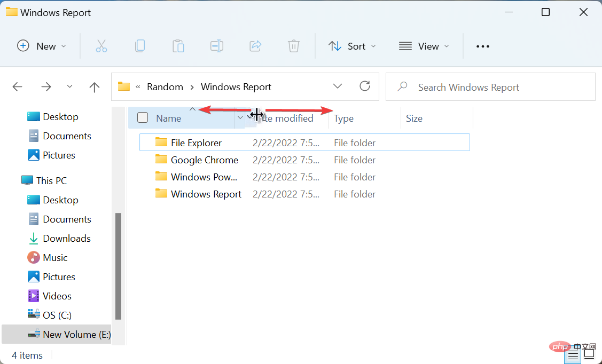Image resolution: width=602 pixels, height=364 pixels.
Task: Select the Rename icon
Action: point(217,46)
